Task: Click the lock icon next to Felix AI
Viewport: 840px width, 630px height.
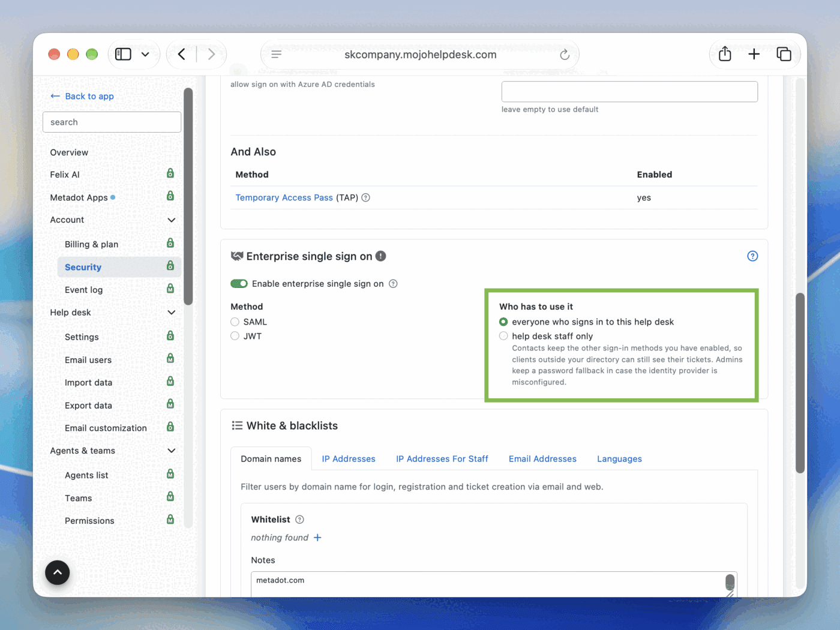Action: [x=170, y=173]
